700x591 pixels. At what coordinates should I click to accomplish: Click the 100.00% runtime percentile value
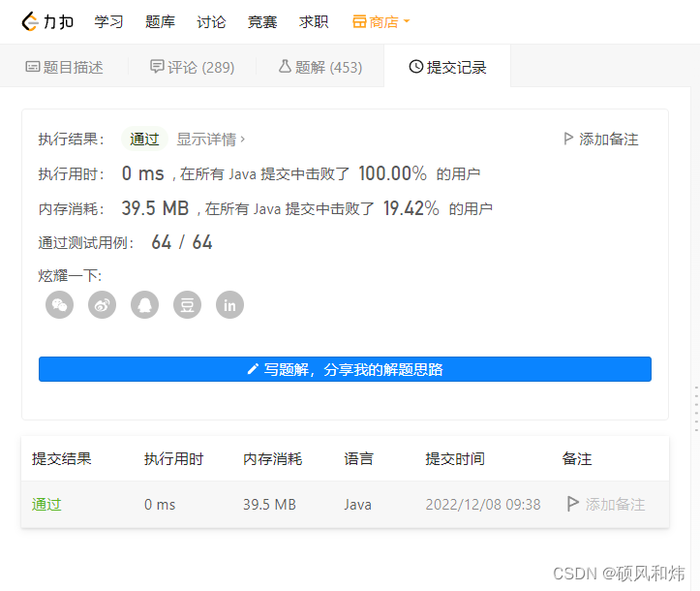click(x=392, y=173)
